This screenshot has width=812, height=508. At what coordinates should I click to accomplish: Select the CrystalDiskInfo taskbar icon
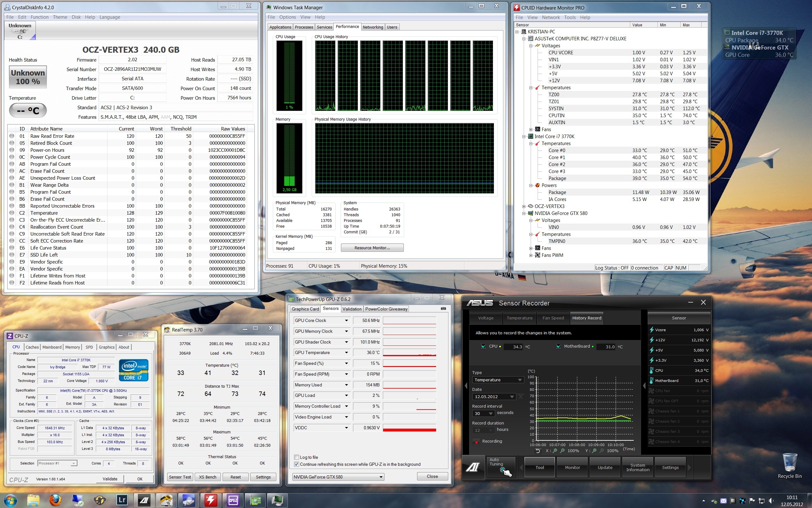click(188, 500)
